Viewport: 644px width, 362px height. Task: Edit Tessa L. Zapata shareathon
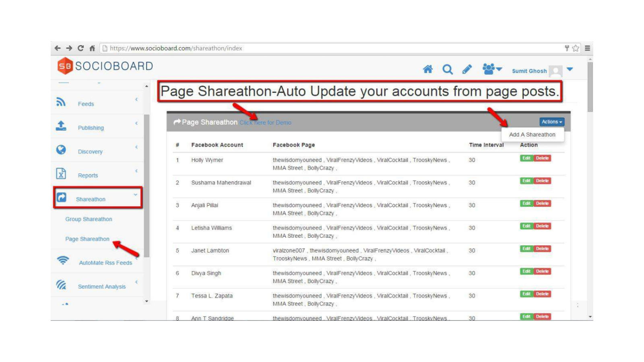pyautogui.click(x=526, y=294)
